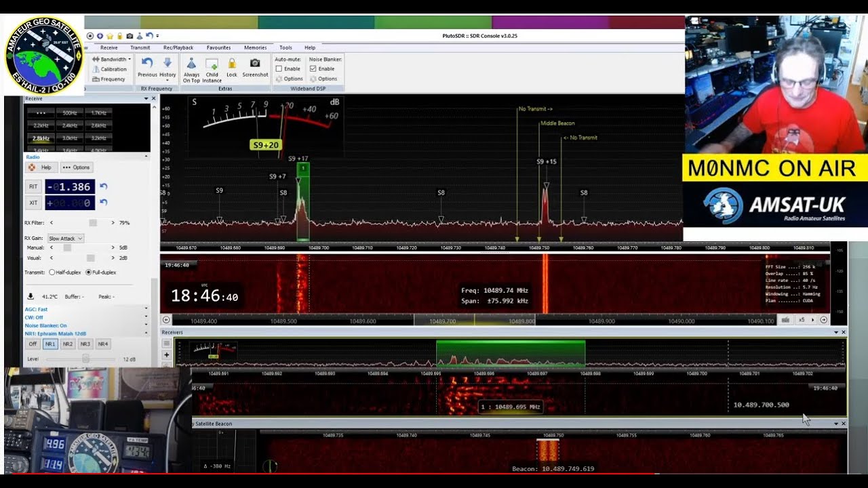Enable the Auto-mute checkbox
Image resolution: width=868 pixels, height=488 pixels.
pyautogui.click(x=279, y=69)
